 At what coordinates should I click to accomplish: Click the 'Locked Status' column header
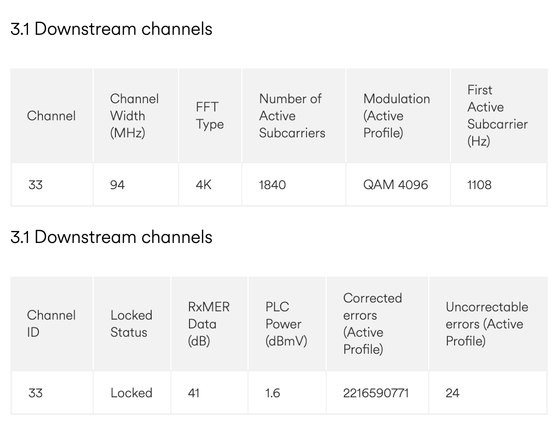[x=131, y=324]
